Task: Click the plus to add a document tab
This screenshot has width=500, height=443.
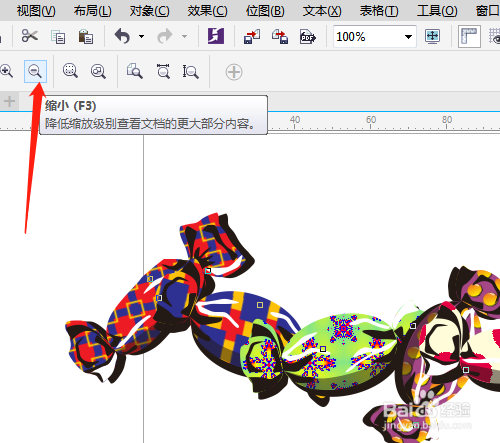Action: (x=10, y=101)
